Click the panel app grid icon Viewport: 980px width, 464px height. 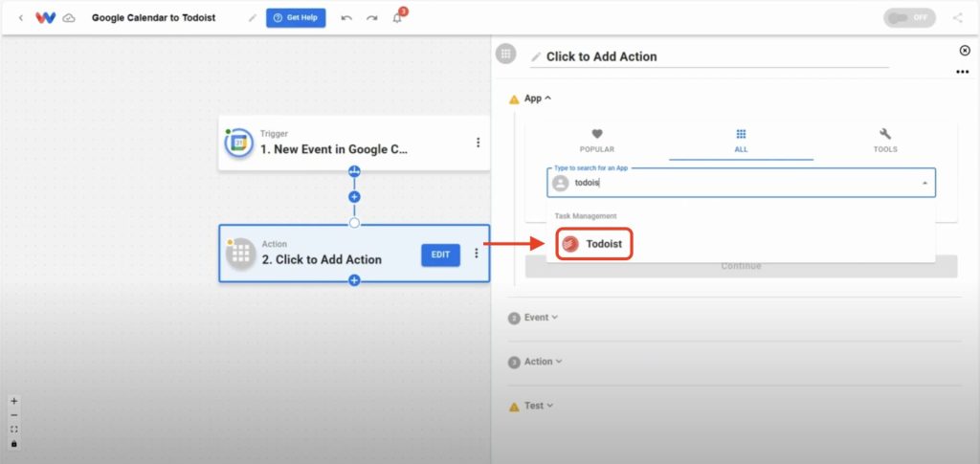505,54
